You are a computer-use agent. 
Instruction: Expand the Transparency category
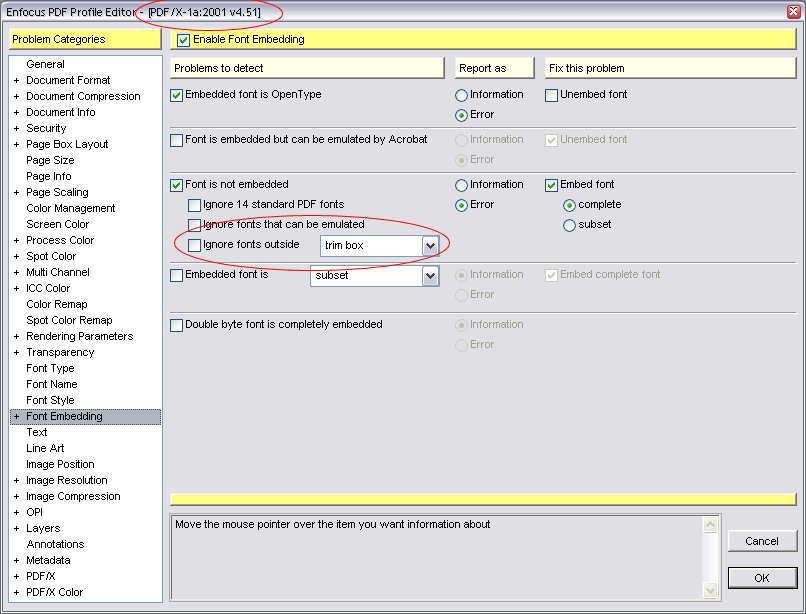tap(16, 353)
